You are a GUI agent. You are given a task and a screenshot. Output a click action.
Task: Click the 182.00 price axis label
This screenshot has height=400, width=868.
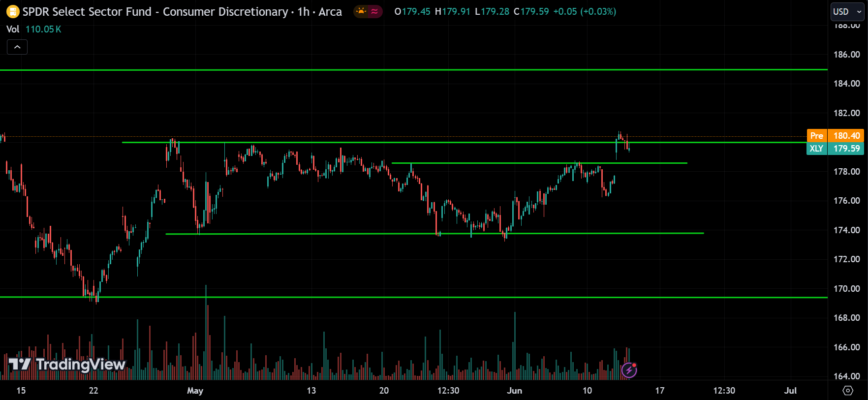pyautogui.click(x=847, y=113)
